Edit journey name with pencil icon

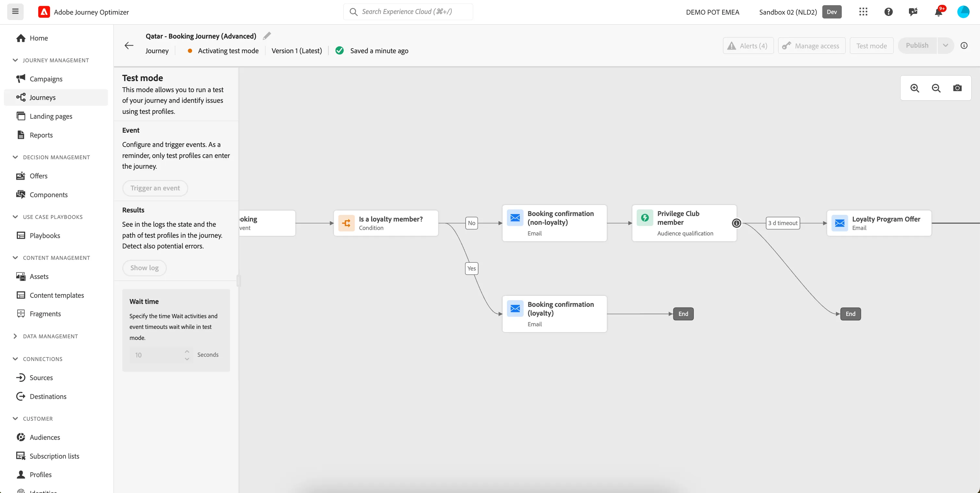pos(267,36)
